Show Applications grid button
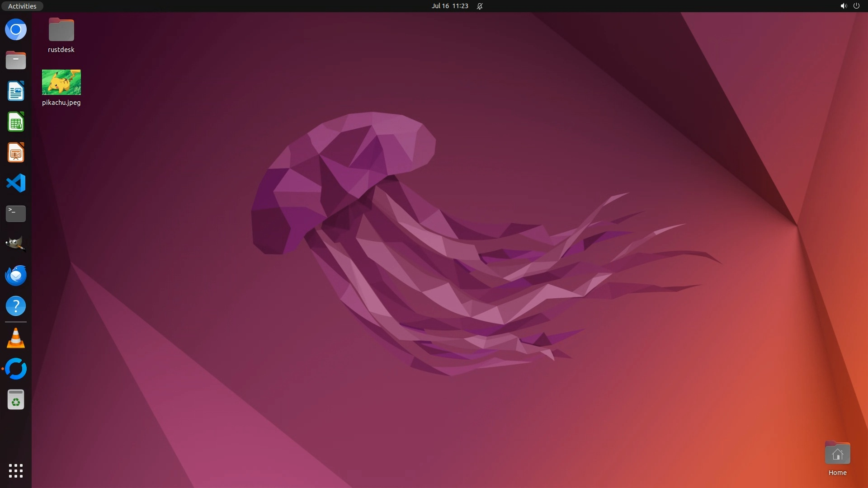This screenshot has height=488, width=868. click(16, 470)
